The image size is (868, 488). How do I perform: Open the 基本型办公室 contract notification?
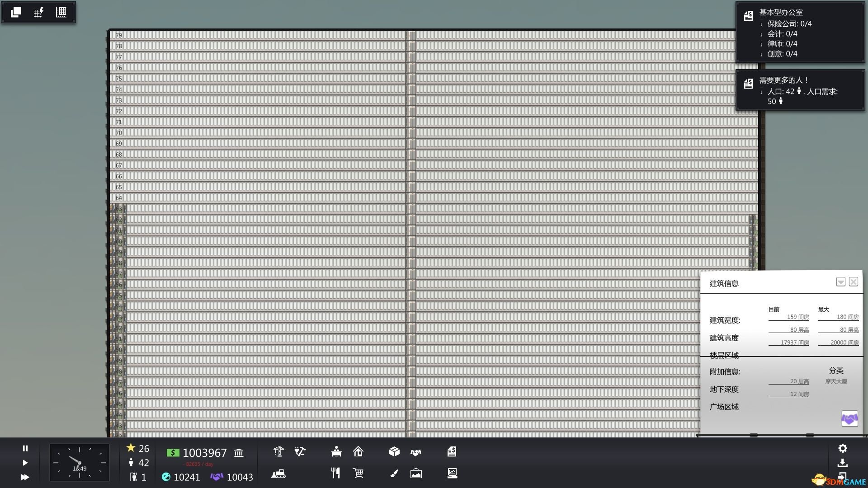[x=800, y=32]
